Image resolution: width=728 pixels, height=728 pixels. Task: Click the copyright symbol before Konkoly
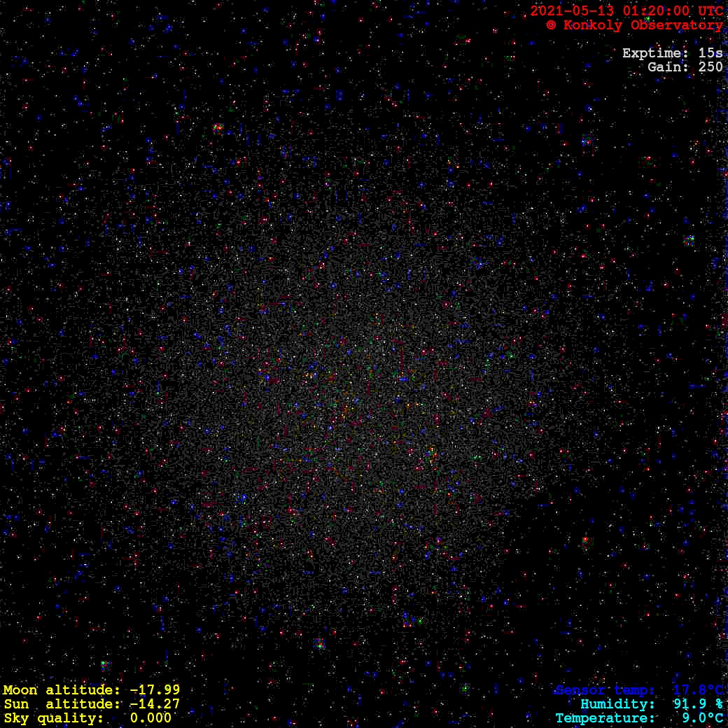point(551,25)
